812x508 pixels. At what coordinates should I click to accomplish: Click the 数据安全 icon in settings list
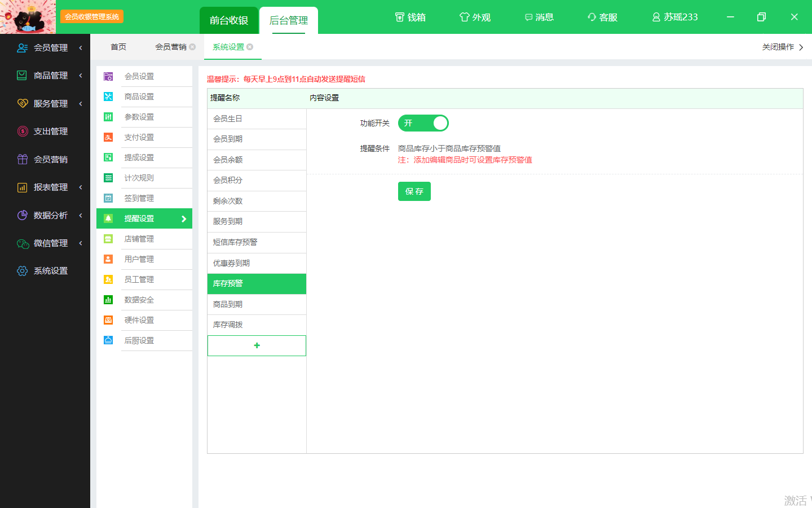coord(108,300)
